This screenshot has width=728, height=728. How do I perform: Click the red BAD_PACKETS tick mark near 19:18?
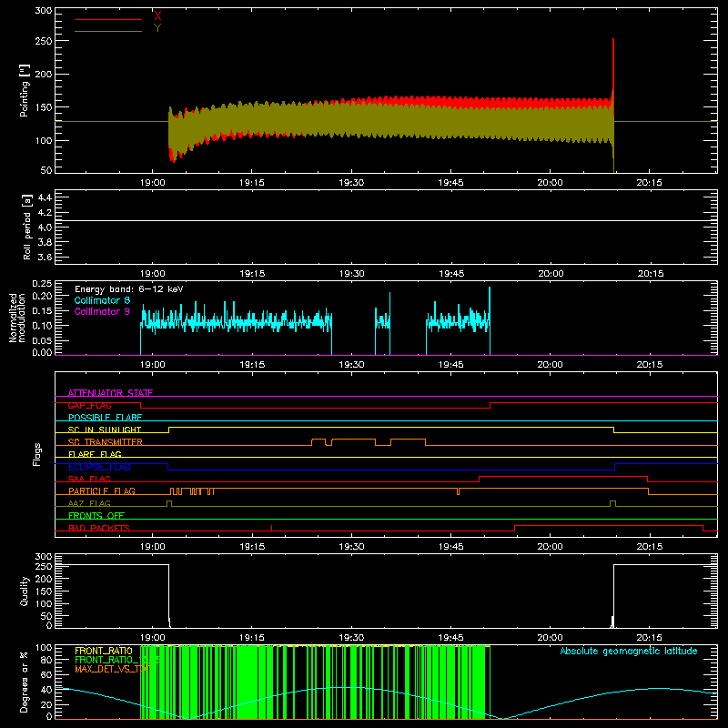[271, 528]
